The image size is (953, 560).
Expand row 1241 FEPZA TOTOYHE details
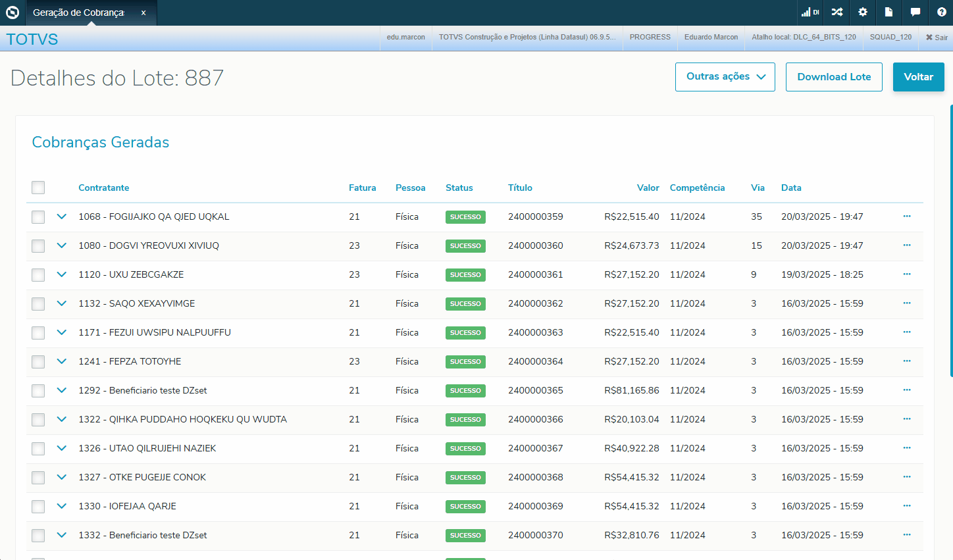(x=62, y=361)
